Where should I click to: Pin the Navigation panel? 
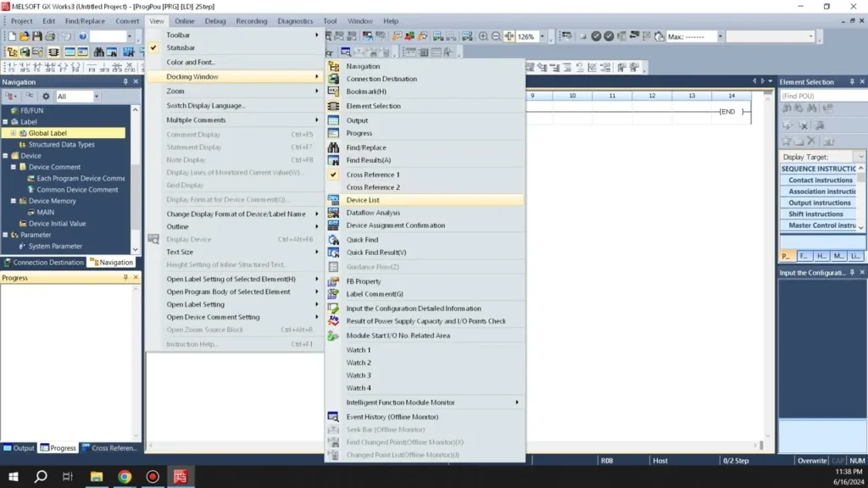(125, 82)
